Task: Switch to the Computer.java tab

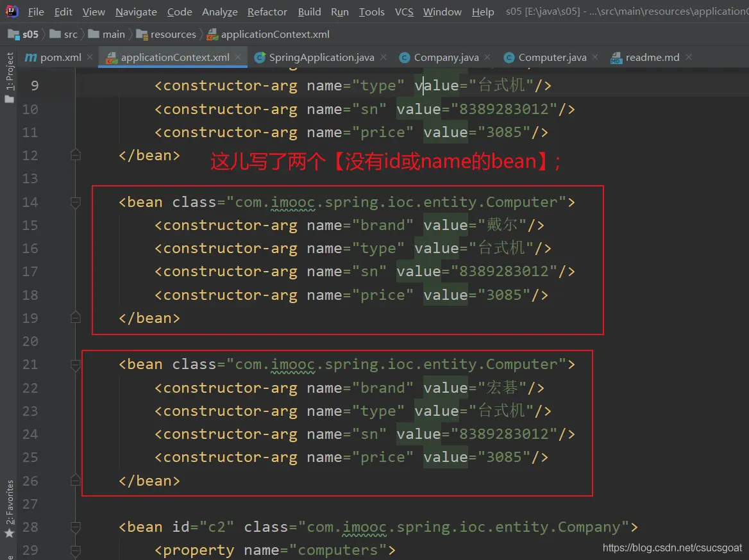Action: pyautogui.click(x=551, y=58)
